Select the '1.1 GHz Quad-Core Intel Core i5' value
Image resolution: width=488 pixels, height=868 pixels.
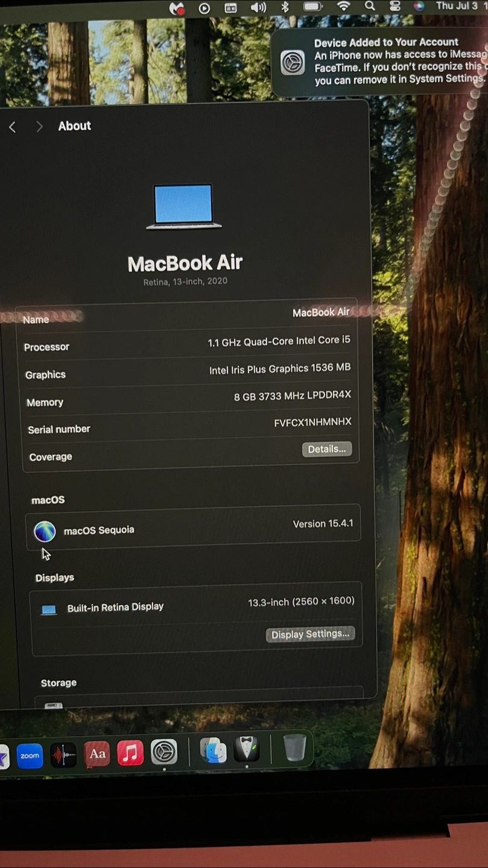click(279, 341)
